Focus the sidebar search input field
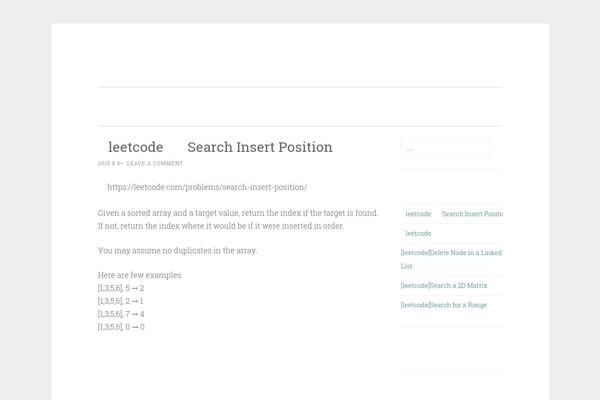Viewport: 600px width, 400px height. click(x=445, y=149)
